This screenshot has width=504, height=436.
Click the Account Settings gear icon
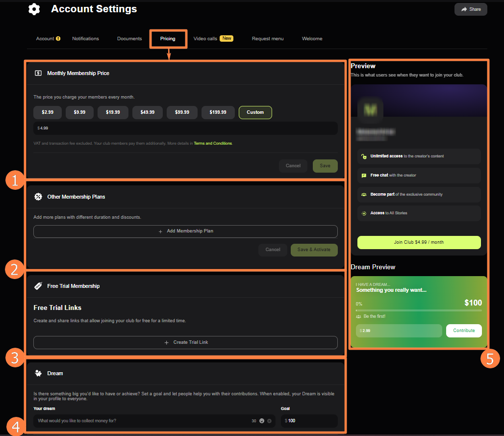(x=34, y=9)
